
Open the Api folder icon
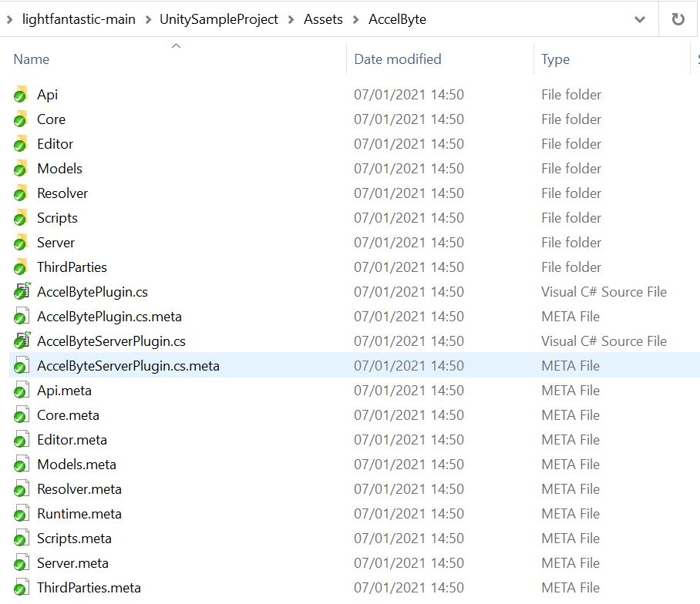(x=21, y=95)
